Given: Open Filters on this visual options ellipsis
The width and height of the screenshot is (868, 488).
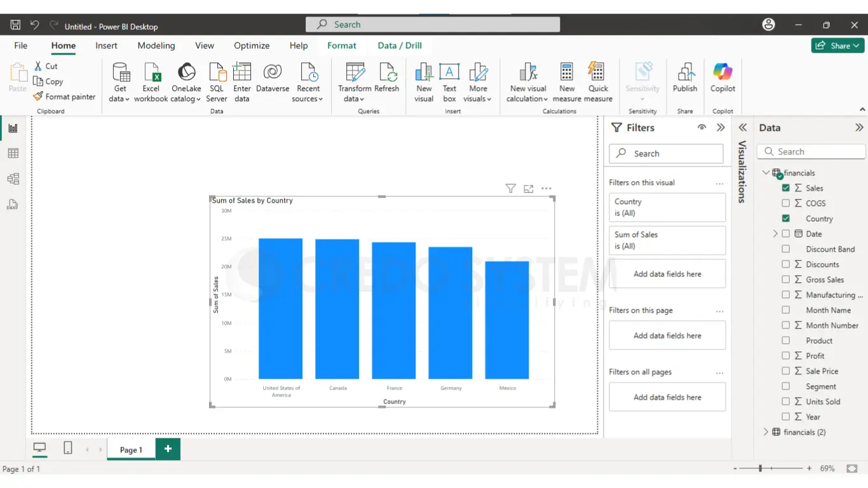Looking at the screenshot, I should (719, 184).
